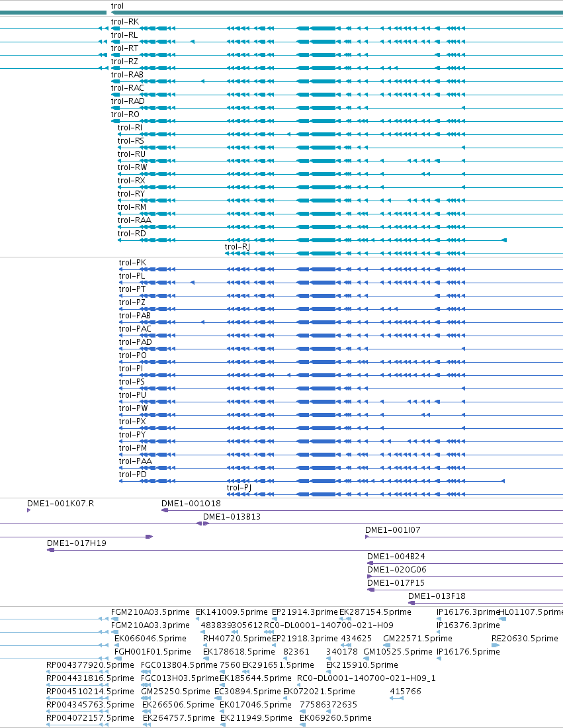
Task: Click the trol-RJ transcript label
Action: [238, 247]
